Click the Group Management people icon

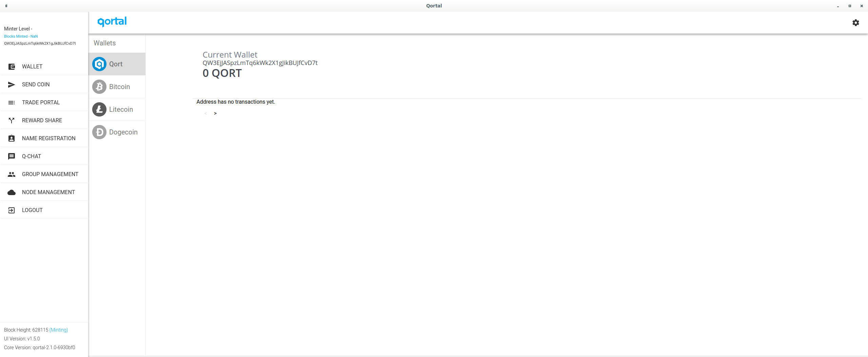point(12,174)
